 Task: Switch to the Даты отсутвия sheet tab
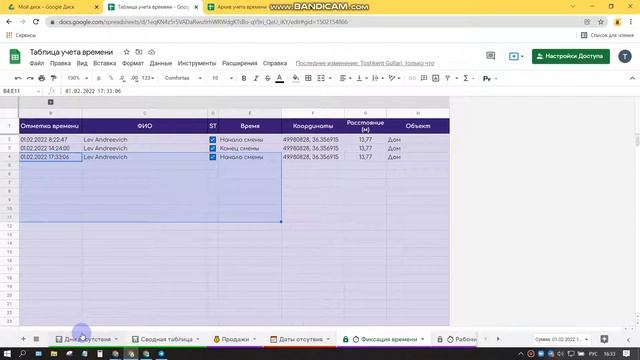[x=301, y=339]
